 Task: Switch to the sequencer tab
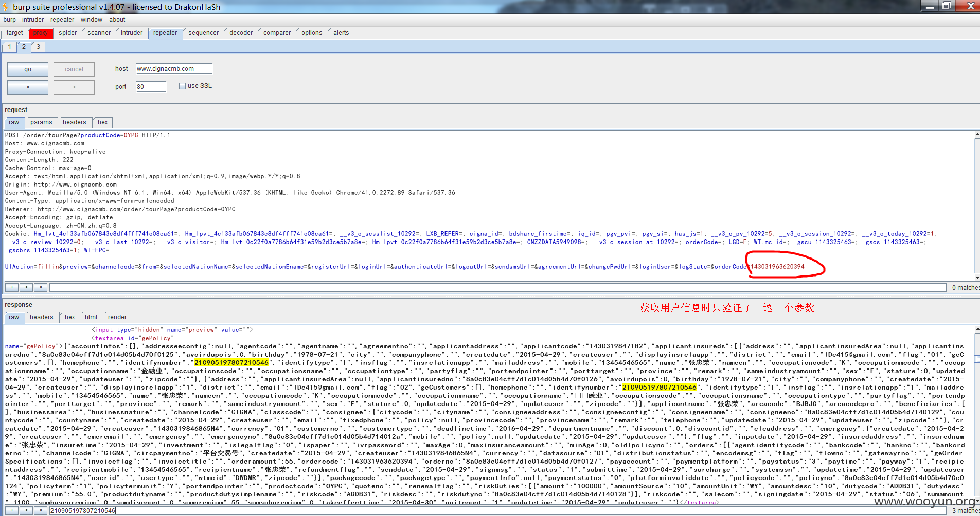(203, 33)
